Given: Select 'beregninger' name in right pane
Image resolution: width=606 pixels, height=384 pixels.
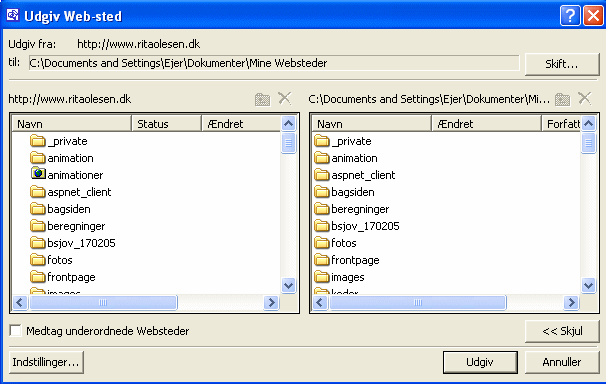Looking at the screenshot, I should [x=360, y=209].
